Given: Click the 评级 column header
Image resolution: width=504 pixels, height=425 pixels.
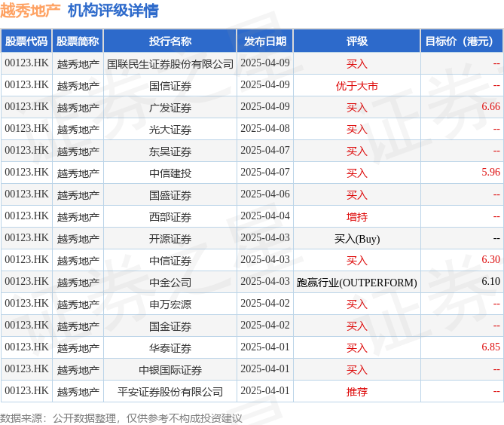Looking at the screenshot, I should [357, 41].
